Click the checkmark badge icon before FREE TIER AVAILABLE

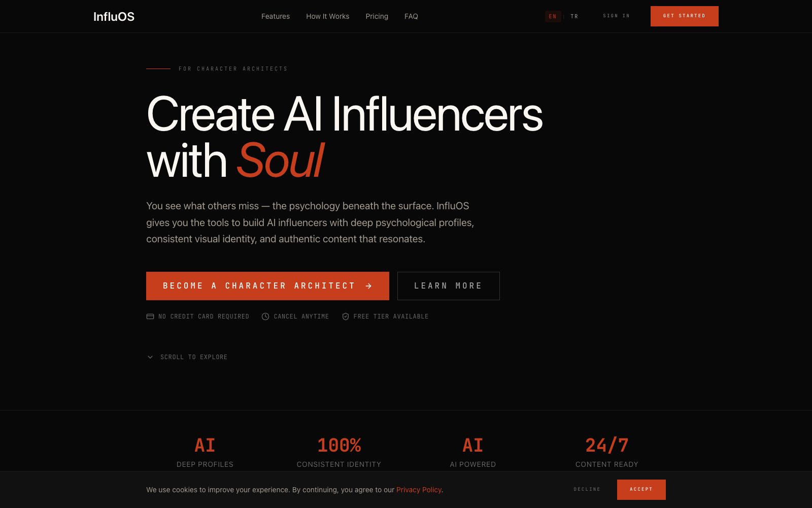346,316
